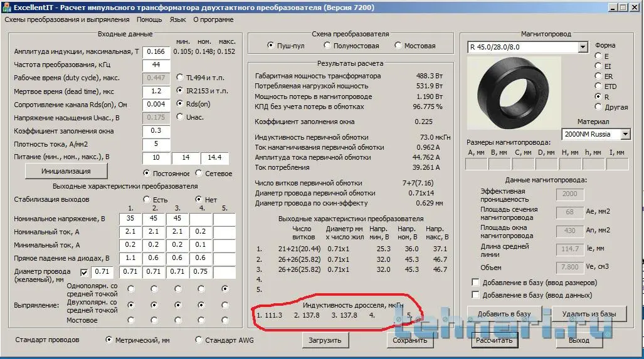Open the О программе menu
The width and height of the screenshot is (644, 359).
coord(213,19)
